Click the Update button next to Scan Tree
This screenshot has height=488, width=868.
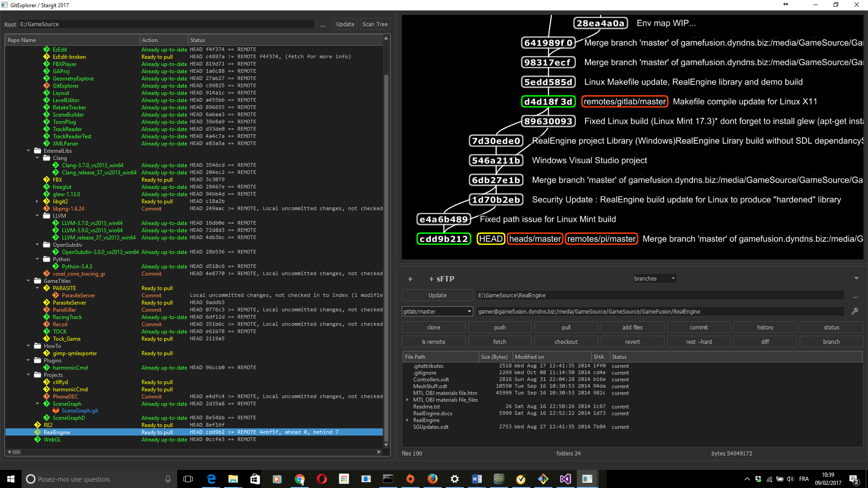pyautogui.click(x=345, y=24)
